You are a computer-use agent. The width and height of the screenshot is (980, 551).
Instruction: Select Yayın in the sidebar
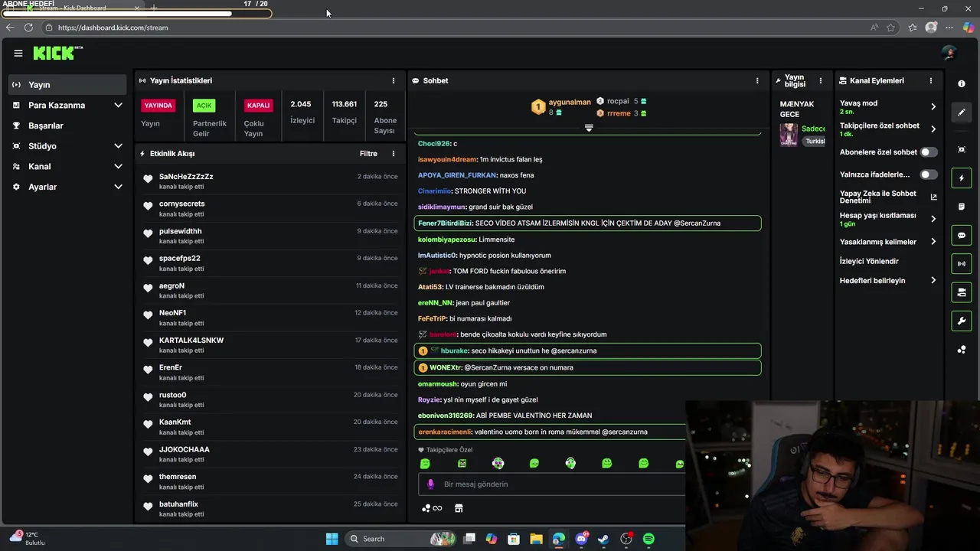(67, 84)
